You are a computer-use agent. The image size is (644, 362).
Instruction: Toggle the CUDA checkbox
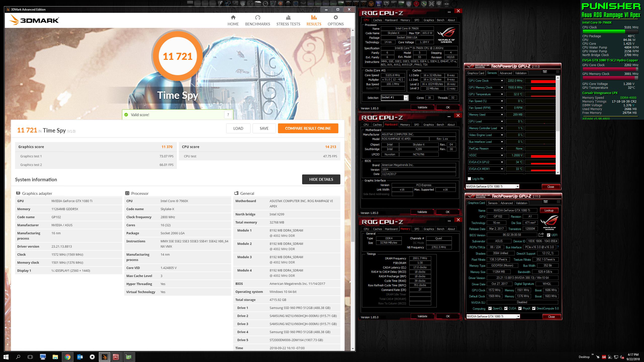(x=506, y=308)
